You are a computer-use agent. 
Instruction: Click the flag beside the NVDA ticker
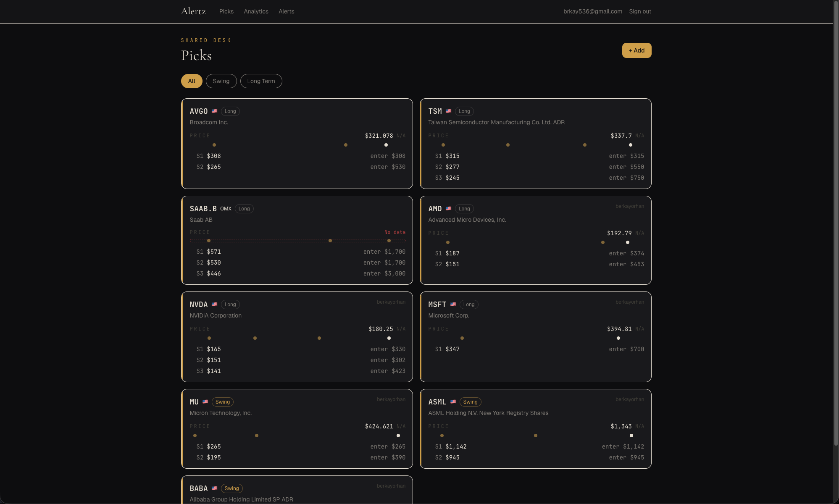pos(215,304)
